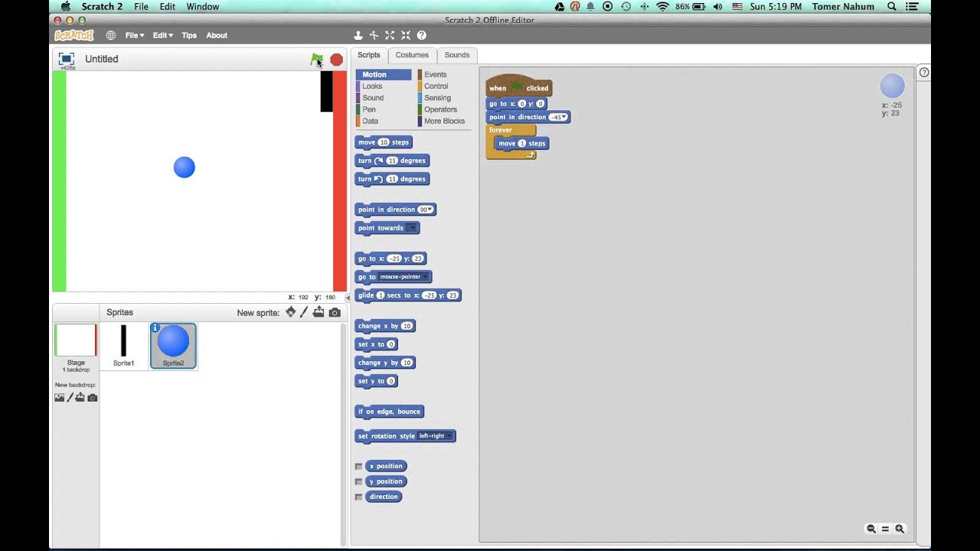Open the Apple menu
980x551 pixels.
coord(65,6)
